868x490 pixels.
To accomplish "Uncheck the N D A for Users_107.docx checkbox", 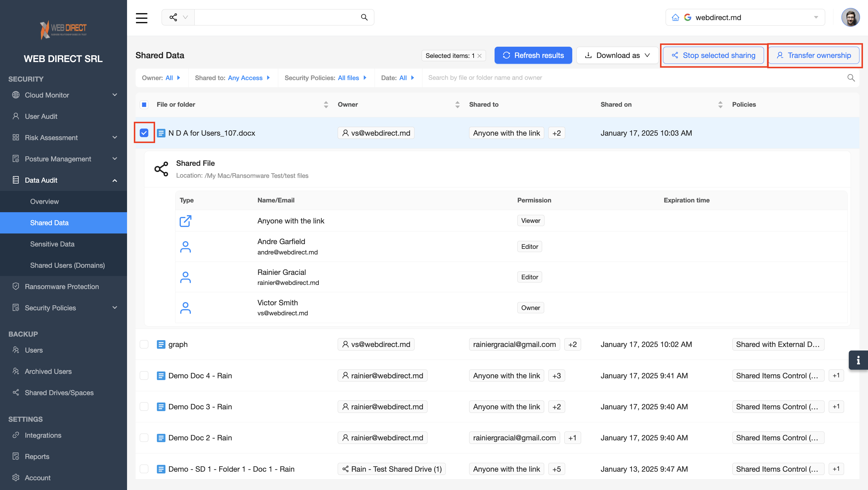I will 144,133.
